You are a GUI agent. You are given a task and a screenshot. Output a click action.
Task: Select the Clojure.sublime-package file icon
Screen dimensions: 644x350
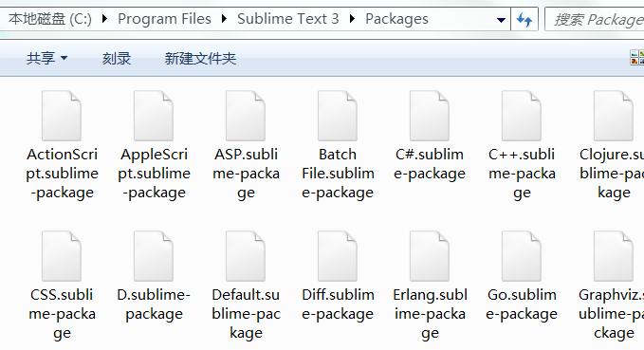(x=614, y=116)
